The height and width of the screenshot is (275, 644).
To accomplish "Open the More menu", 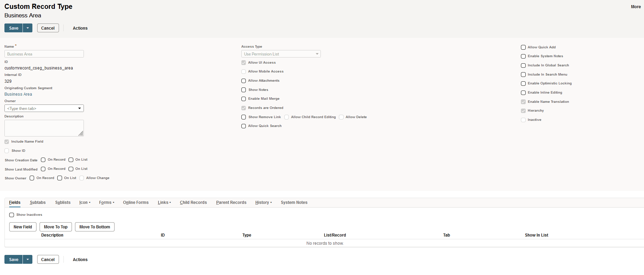I will pyautogui.click(x=636, y=7).
